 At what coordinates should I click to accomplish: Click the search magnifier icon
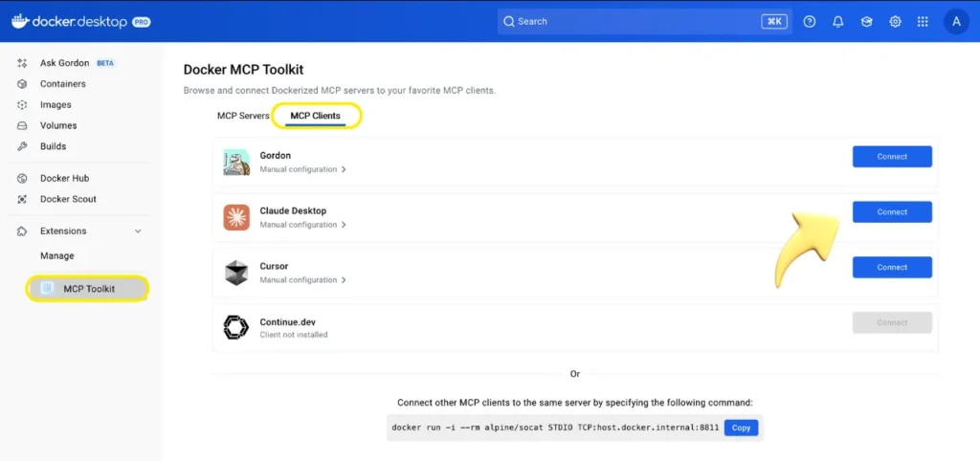point(509,21)
